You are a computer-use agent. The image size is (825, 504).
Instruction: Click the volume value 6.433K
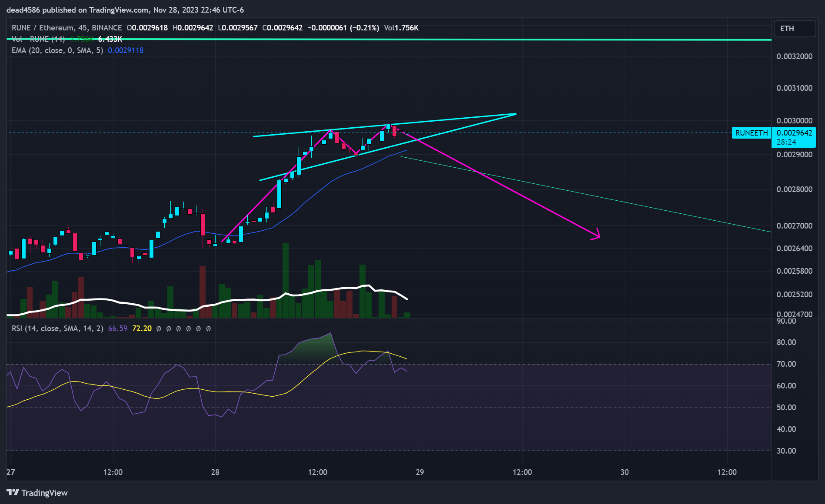coord(110,39)
